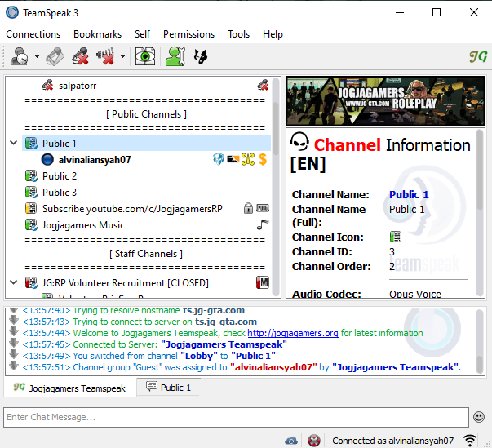Open the Help menu
This screenshot has height=448, width=492.
point(273,34)
